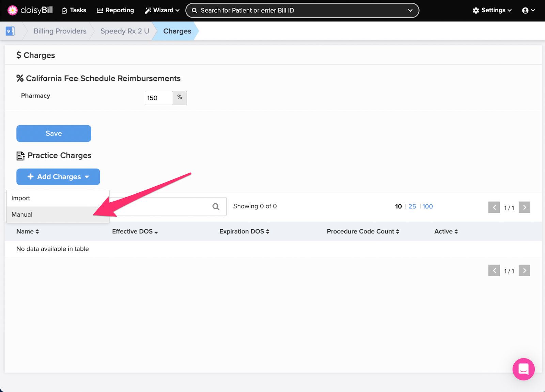Click the top previous-page arrow
This screenshot has width=545, height=392.
494,207
